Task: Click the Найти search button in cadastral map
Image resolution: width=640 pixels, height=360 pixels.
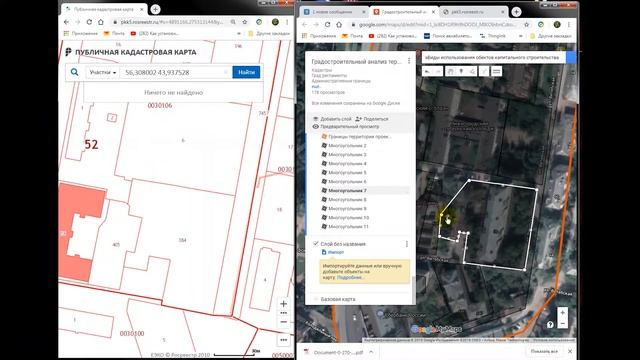Action: [246, 72]
